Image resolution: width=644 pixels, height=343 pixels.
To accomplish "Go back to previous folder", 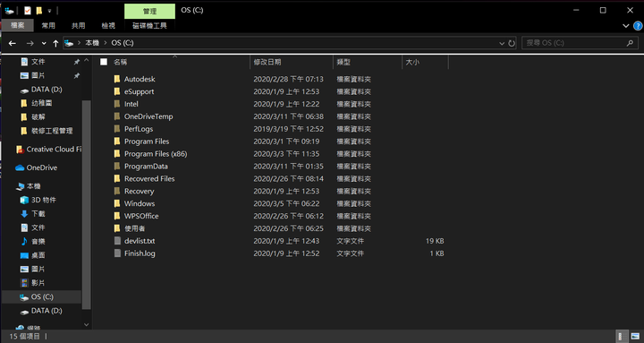I will pyautogui.click(x=13, y=43).
